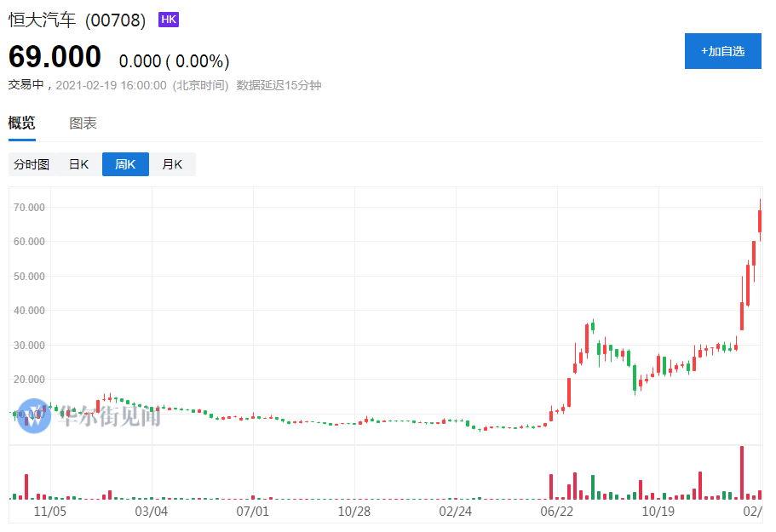Screen dimensions: 776x532
Task: Click the 数据延迟15分钟 delay notice
Action: (279, 85)
